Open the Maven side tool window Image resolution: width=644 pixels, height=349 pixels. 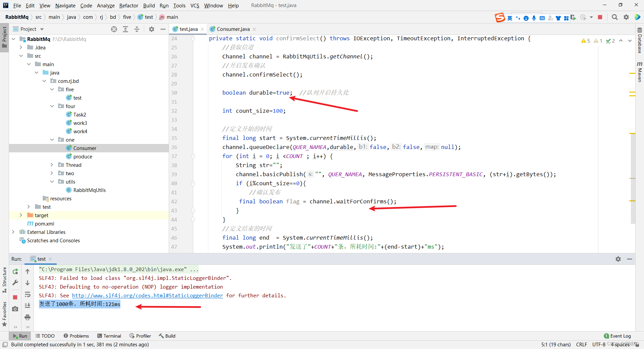[640, 72]
